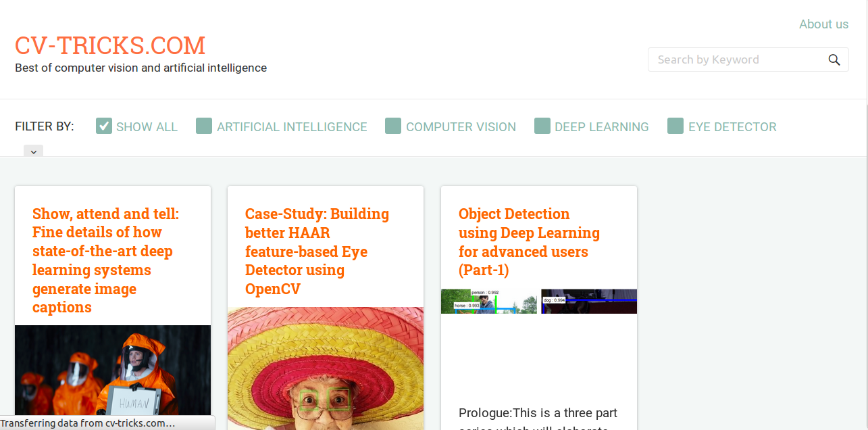Click the search magnifier icon
The width and height of the screenshot is (868, 430).
[x=834, y=59]
